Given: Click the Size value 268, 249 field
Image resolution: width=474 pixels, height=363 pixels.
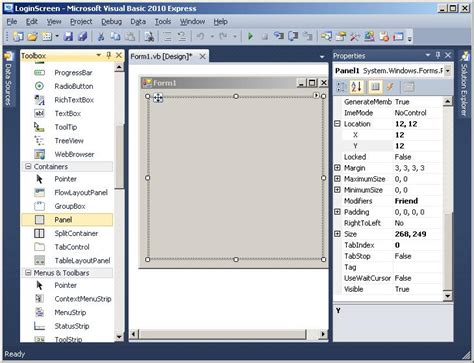Looking at the screenshot, I should (418, 234).
